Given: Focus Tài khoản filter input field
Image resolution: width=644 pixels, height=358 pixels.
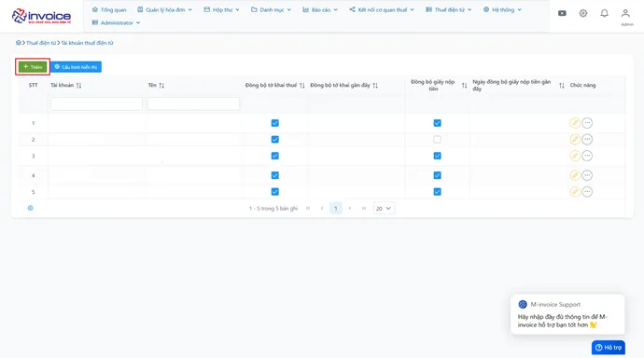Looking at the screenshot, I should coord(96,103).
